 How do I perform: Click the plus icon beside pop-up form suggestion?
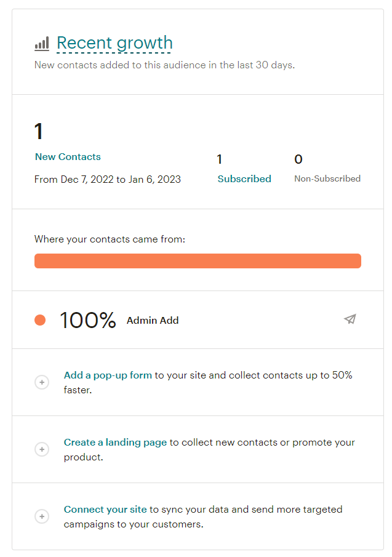[x=42, y=382]
